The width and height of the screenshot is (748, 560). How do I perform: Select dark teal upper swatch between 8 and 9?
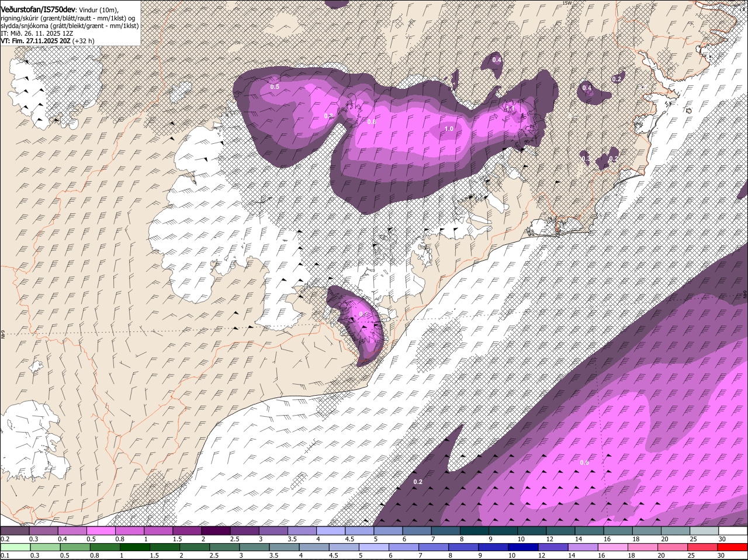473,531
